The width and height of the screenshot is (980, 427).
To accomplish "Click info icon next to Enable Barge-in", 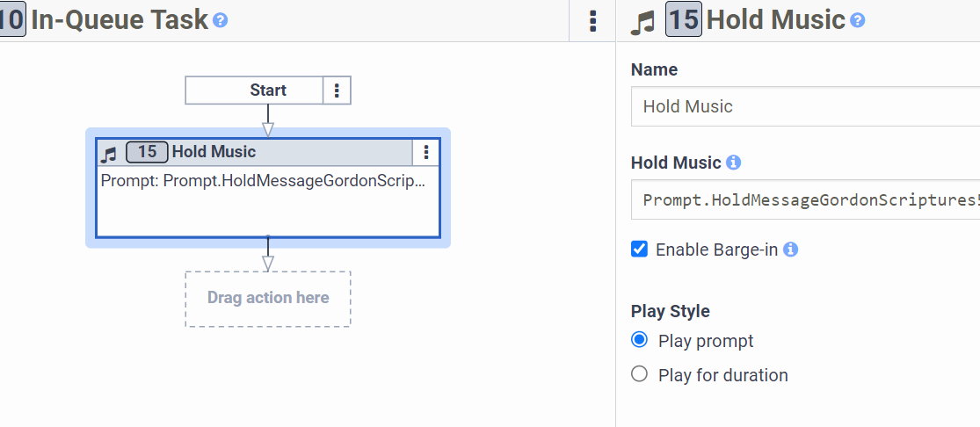I will [790, 250].
